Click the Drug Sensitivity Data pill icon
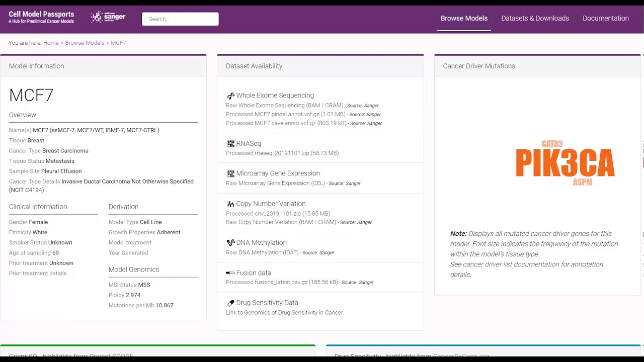 coord(230,303)
